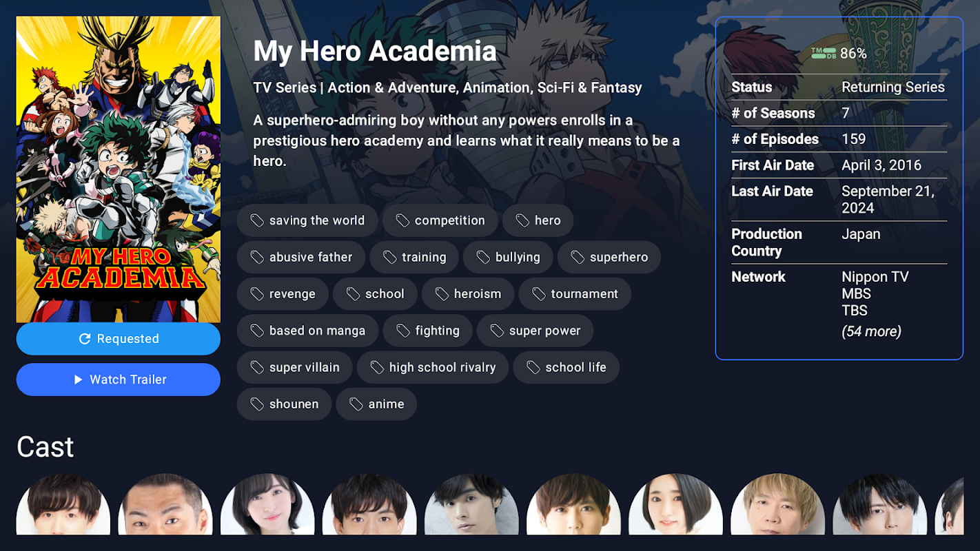Click the tag icon beside 'shounen'
Image resolution: width=980 pixels, height=551 pixels.
257,404
